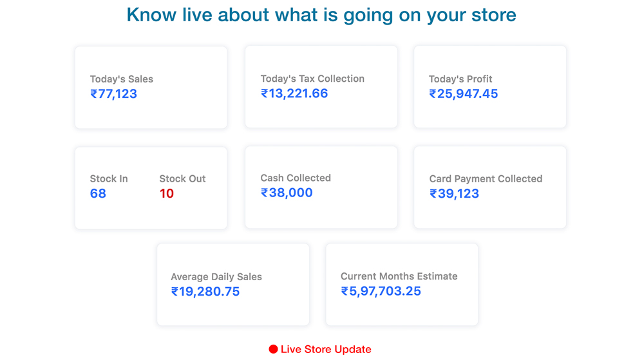Select the Current Months Estimate label
Image resolution: width=644 pixels, height=362 pixels.
pos(399,276)
